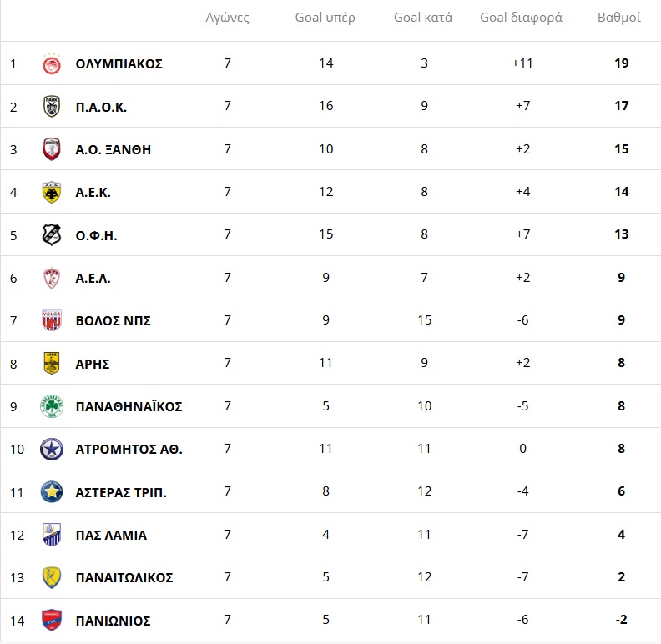Click the Asteras Tripolis star crest
Viewport: 661px width, 644px height.
coord(52,492)
